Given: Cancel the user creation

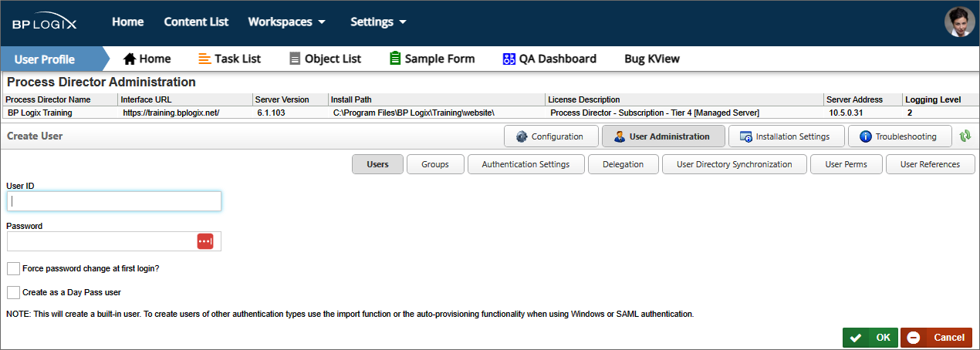Looking at the screenshot, I should (936, 338).
